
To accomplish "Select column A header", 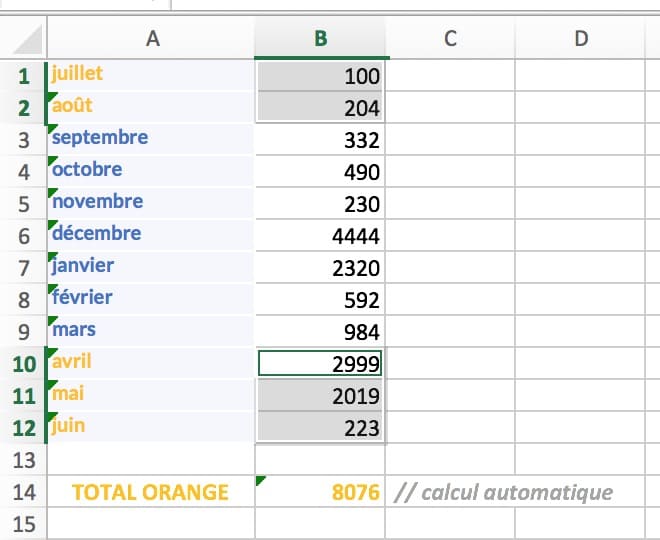I will tap(152, 39).
